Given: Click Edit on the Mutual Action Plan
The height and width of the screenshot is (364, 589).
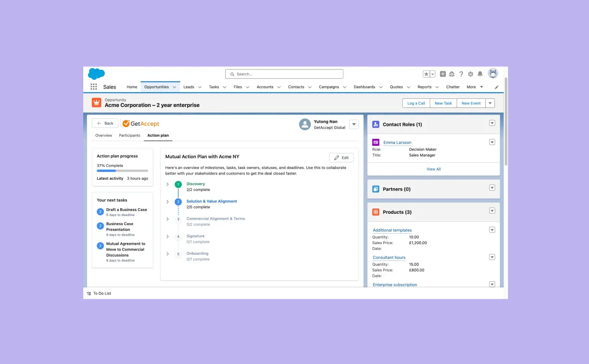Looking at the screenshot, I should [x=341, y=157].
